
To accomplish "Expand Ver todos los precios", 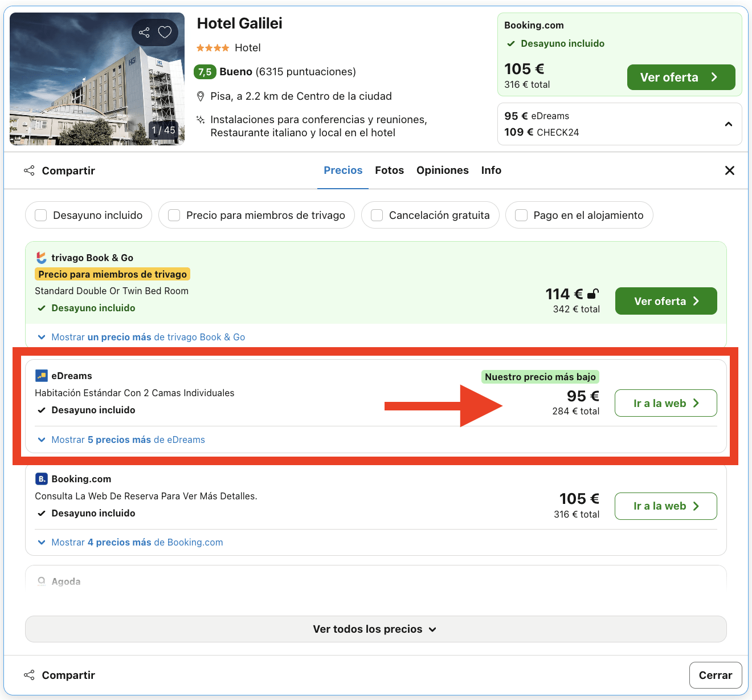I will [375, 629].
